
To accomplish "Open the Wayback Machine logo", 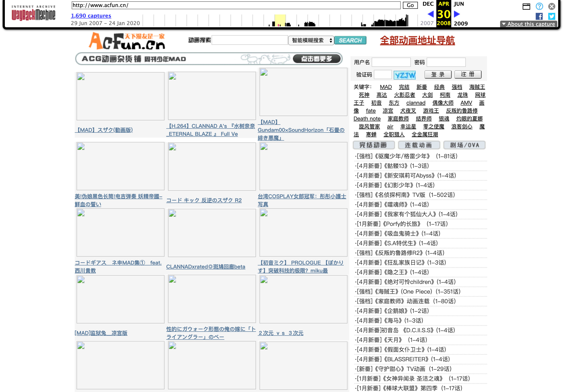I will click(33, 13).
